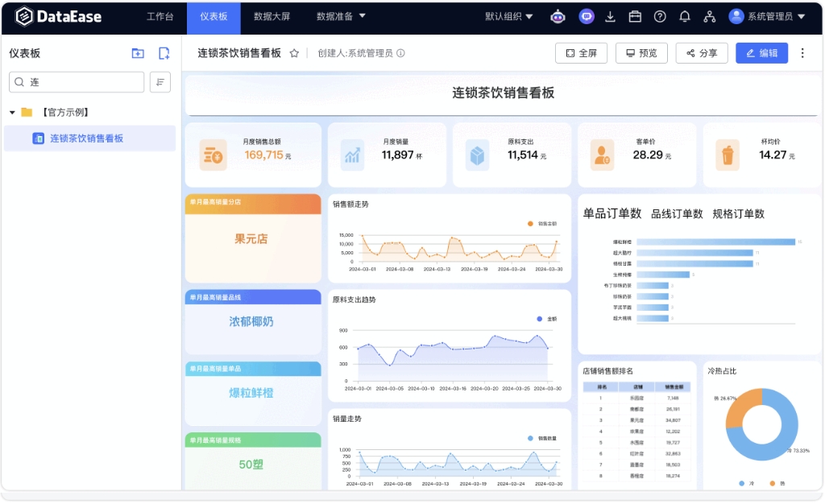Create a new folder in dashboard panel

pos(138,53)
